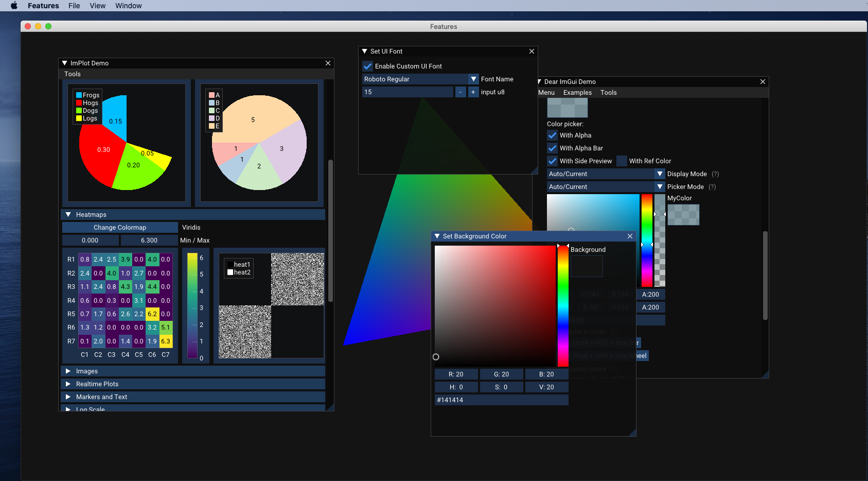868x481 pixels.
Task: Toggle Frogs legend icon in pie chart
Action: (79, 95)
